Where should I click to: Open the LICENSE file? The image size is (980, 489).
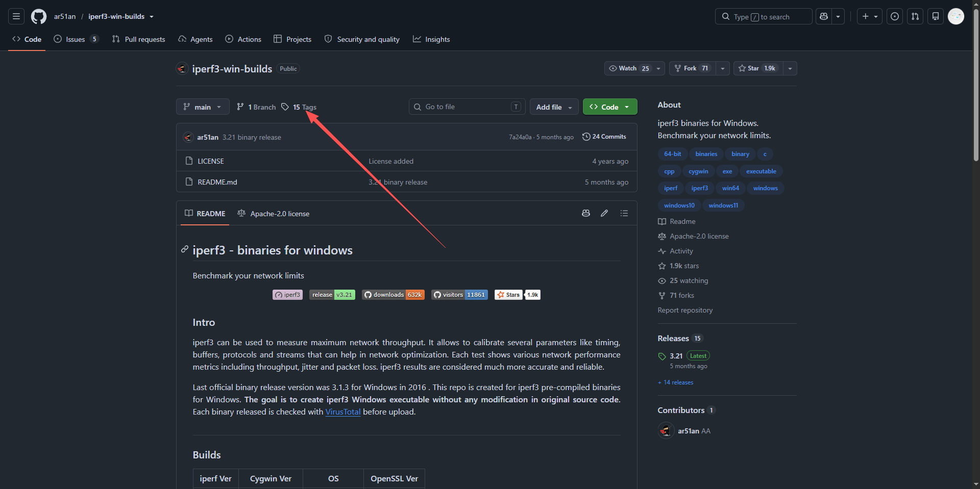[x=211, y=161]
